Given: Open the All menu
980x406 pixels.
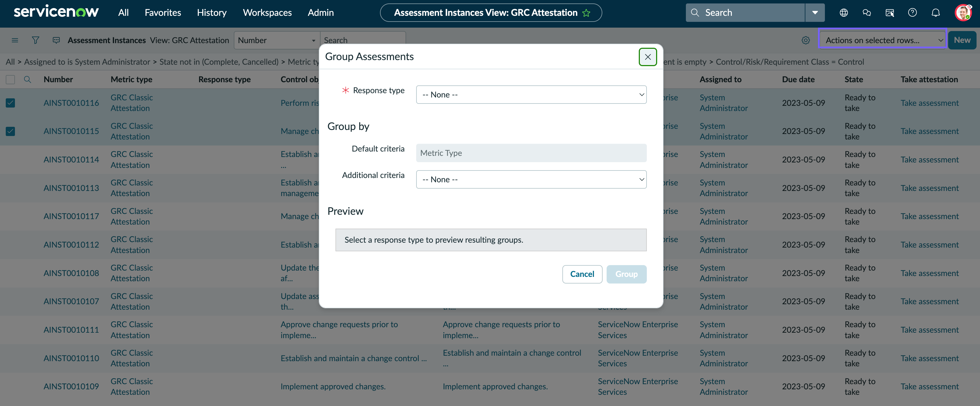Looking at the screenshot, I should 123,13.
